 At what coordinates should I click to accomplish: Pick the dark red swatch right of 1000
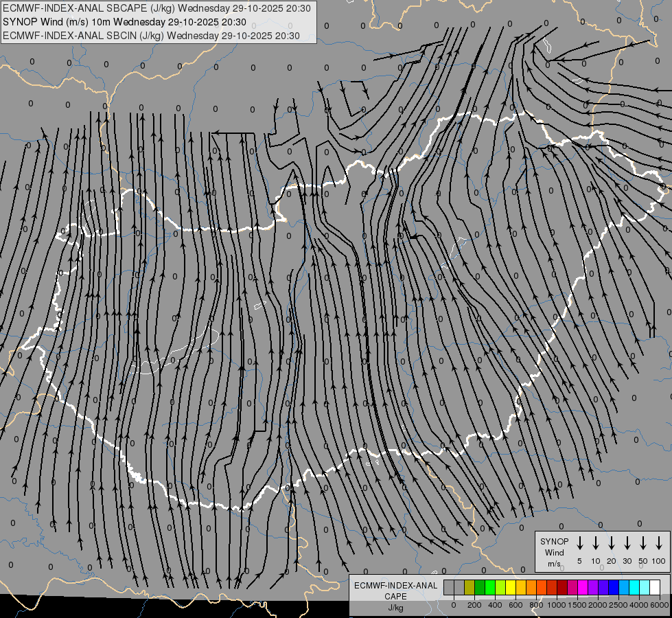click(x=562, y=588)
